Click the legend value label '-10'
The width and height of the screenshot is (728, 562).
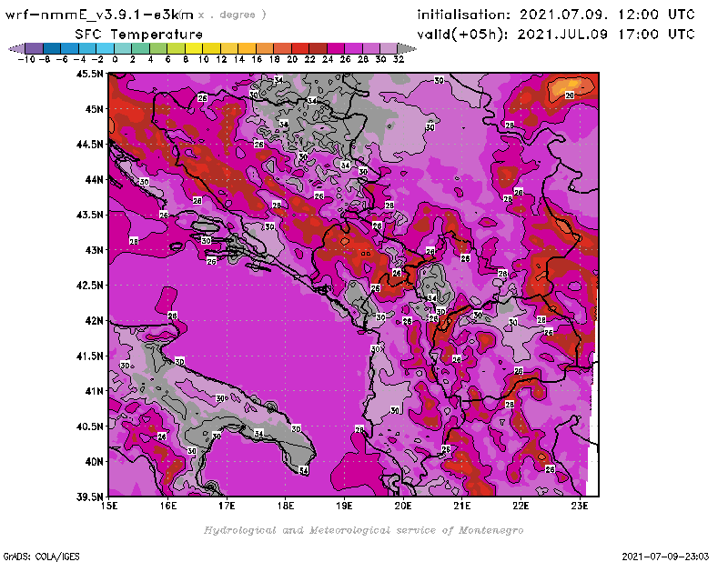(26, 59)
